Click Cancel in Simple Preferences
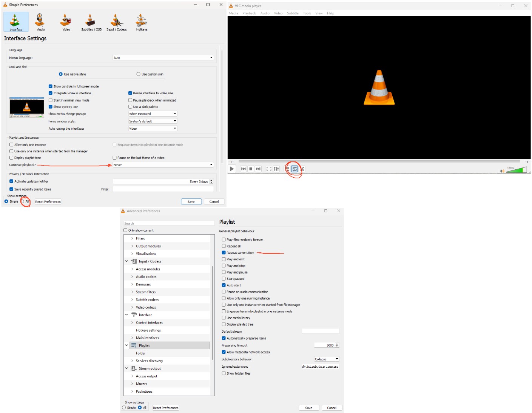Image resolution: width=532 pixels, height=413 pixels. [x=214, y=202]
